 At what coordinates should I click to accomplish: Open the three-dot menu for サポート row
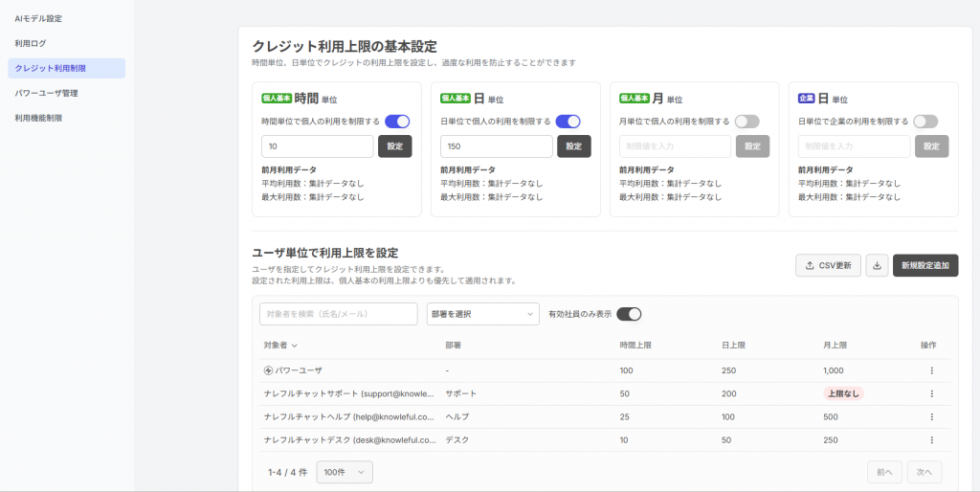(931, 393)
